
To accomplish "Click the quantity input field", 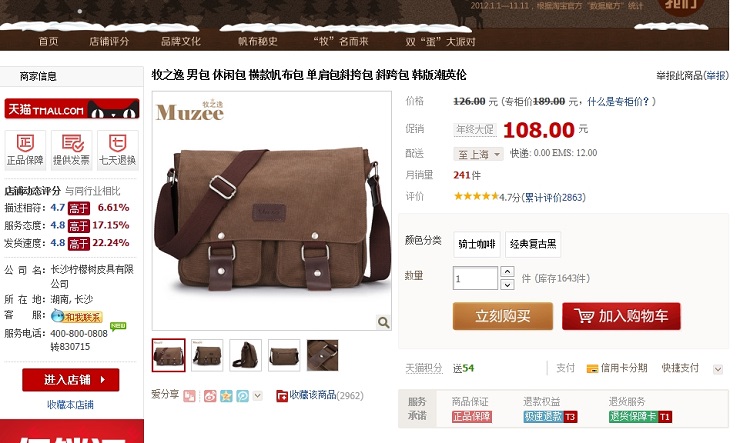I will [x=475, y=278].
